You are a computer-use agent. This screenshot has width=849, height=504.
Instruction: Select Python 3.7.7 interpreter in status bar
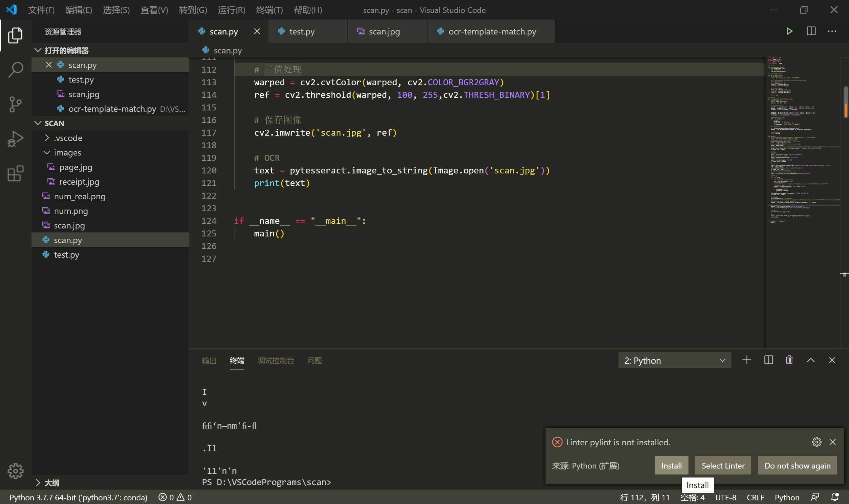(x=79, y=497)
